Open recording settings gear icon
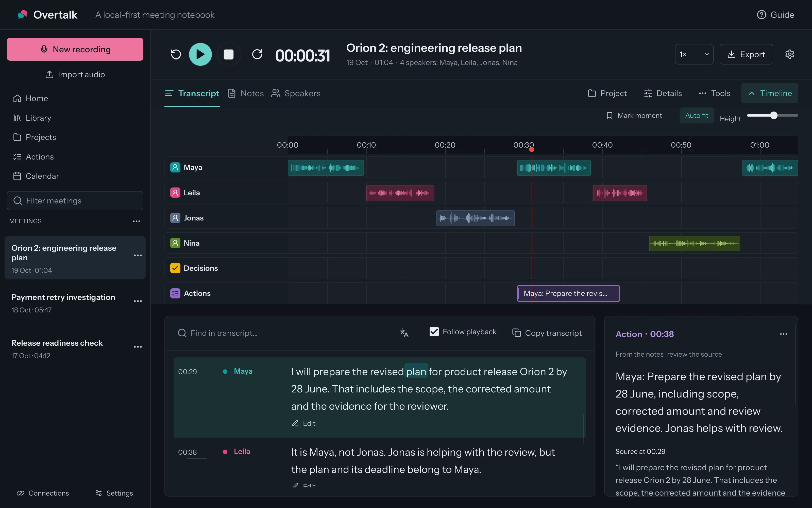The image size is (812, 508). click(789, 54)
